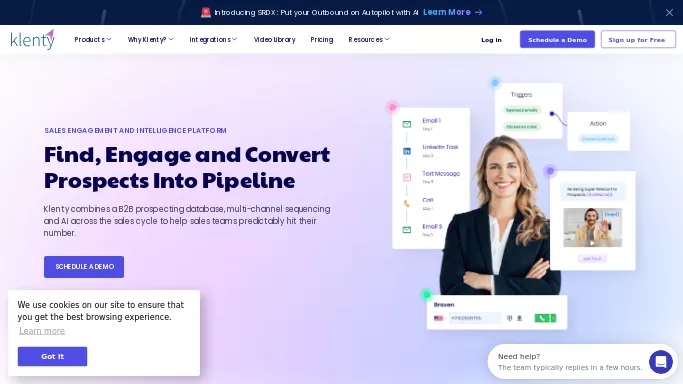
Task: Click the Email 8 envelope icon
Action: 406,229
